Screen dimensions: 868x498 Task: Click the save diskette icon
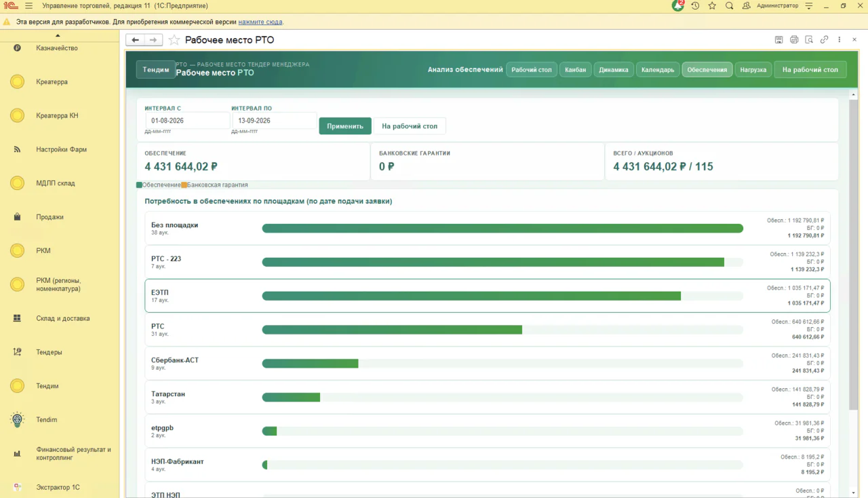(779, 40)
